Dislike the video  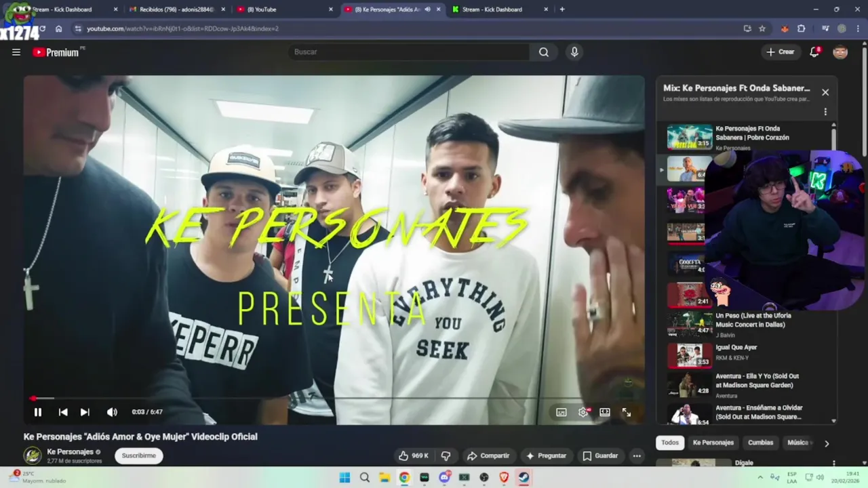coord(446,456)
